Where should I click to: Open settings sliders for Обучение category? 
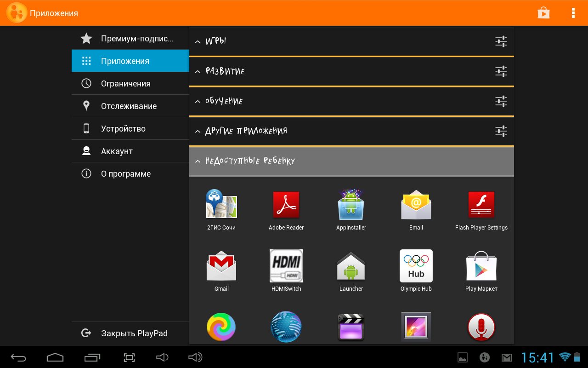tap(501, 101)
